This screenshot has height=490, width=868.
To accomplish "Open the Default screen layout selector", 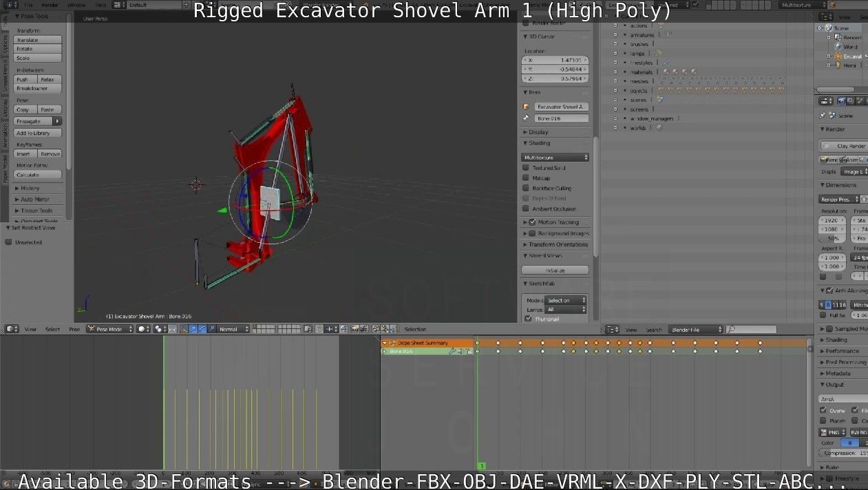I will (x=155, y=5).
